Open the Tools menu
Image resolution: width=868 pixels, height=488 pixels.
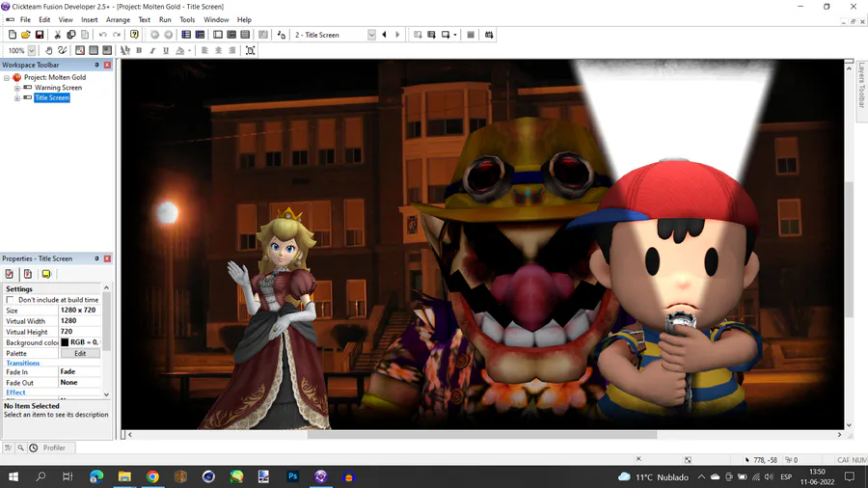(187, 19)
